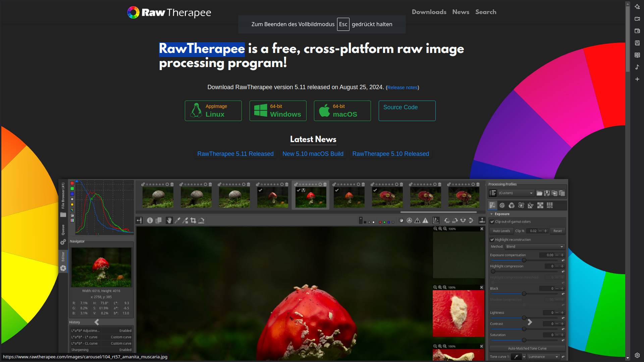Click the Exposure compensation slider
This screenshot has width=644, height=362.
pos(524,260)
